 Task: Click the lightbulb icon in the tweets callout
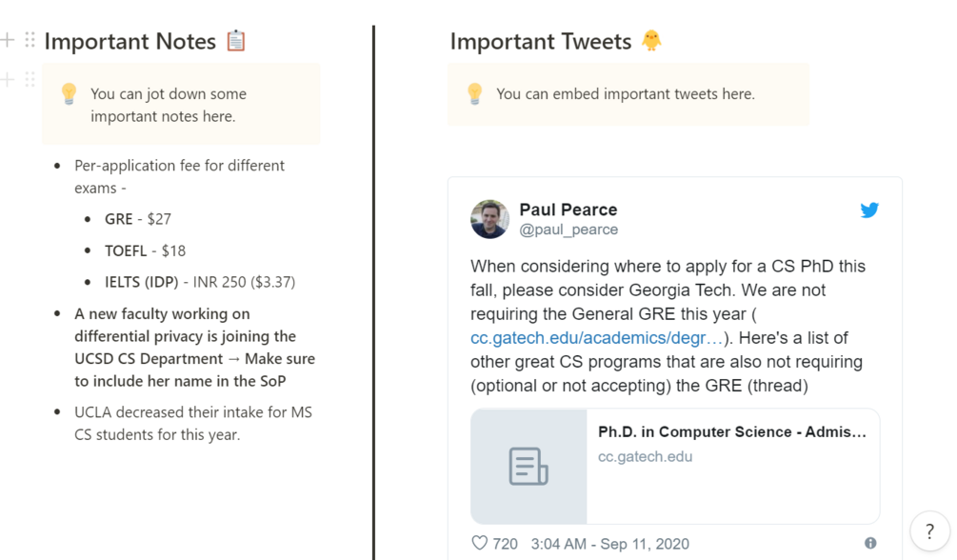(x=474, y=93)
